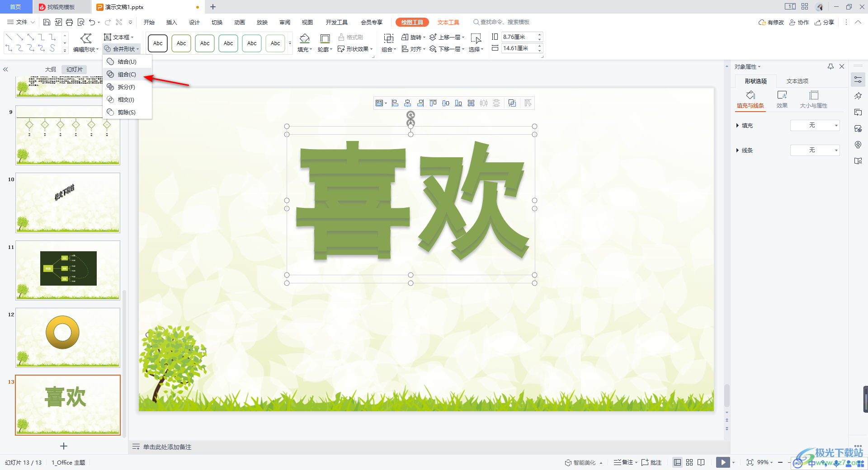Choose Union (结合) from merge menu
This screenshot has height=470, width=868.
point(127,62)
